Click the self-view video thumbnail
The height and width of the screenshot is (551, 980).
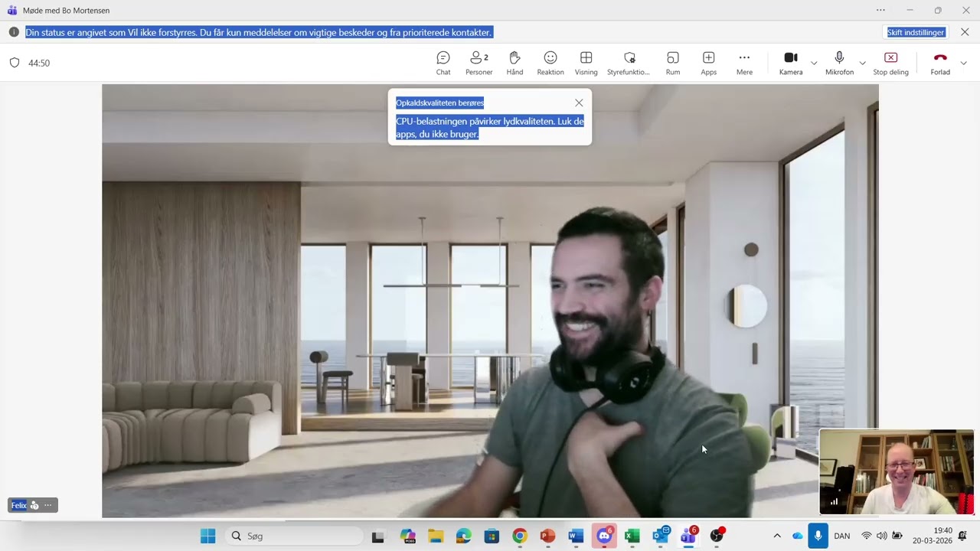pyautogui.click(x=897, y=472)
